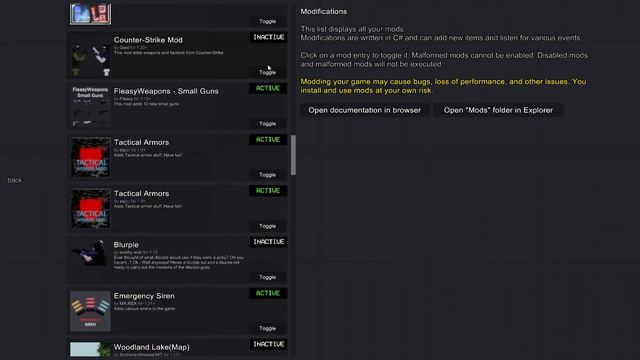Click INACTIVE badge on Counter-Strike Mod
The height and width of the screenshot is (360, 640).
pos(268,37)
